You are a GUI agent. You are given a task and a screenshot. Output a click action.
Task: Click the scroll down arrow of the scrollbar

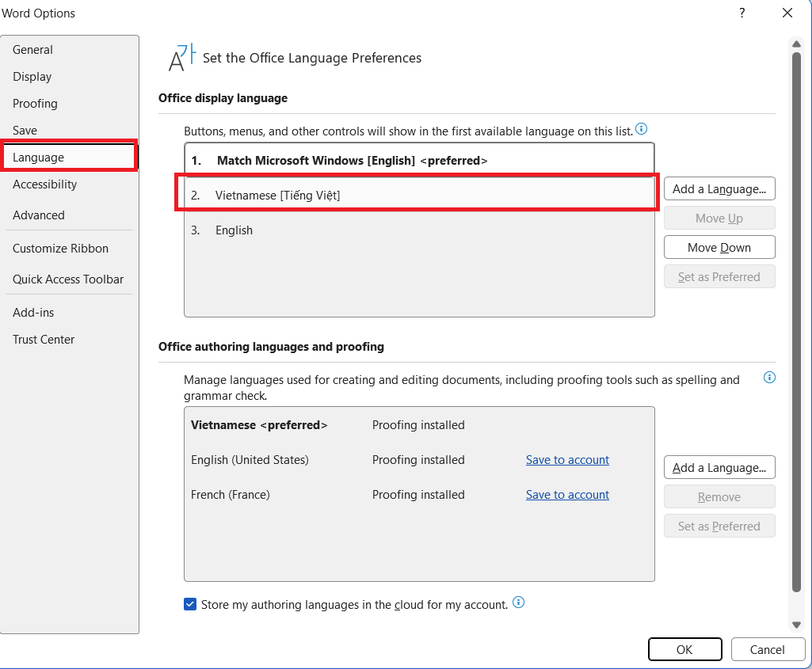tap(796, 625)
